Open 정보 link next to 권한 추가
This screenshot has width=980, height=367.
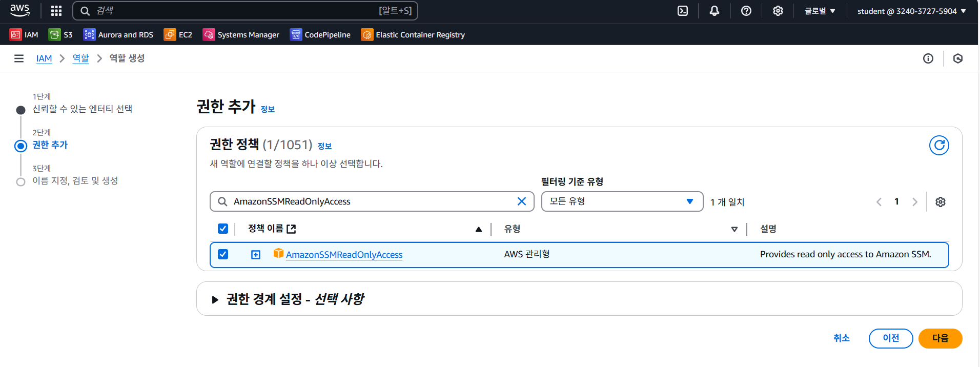click(268, 109)
